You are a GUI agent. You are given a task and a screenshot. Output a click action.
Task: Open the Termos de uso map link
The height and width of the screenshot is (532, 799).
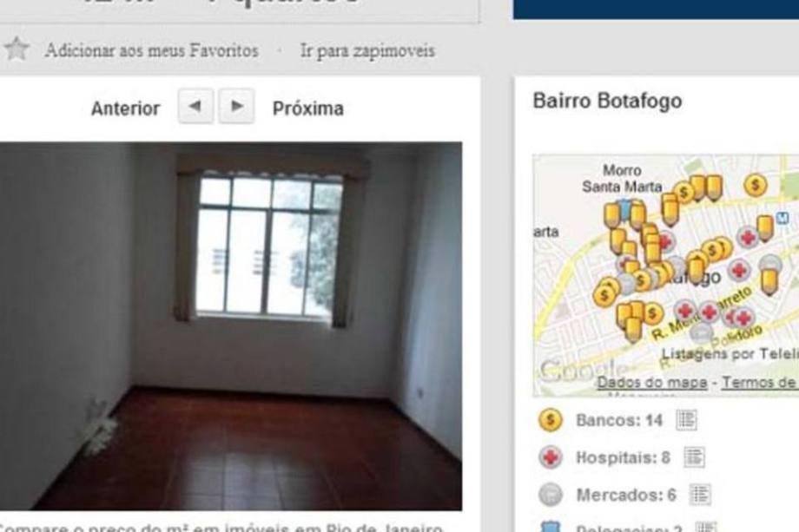click(x=760, y=383)
